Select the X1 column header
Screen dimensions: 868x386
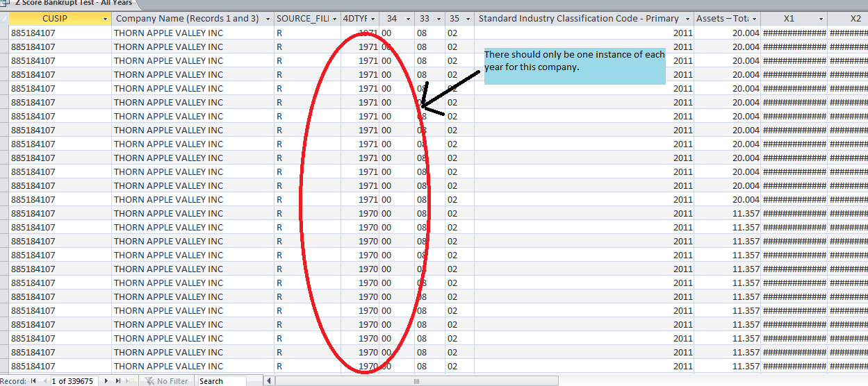(789, 19)
